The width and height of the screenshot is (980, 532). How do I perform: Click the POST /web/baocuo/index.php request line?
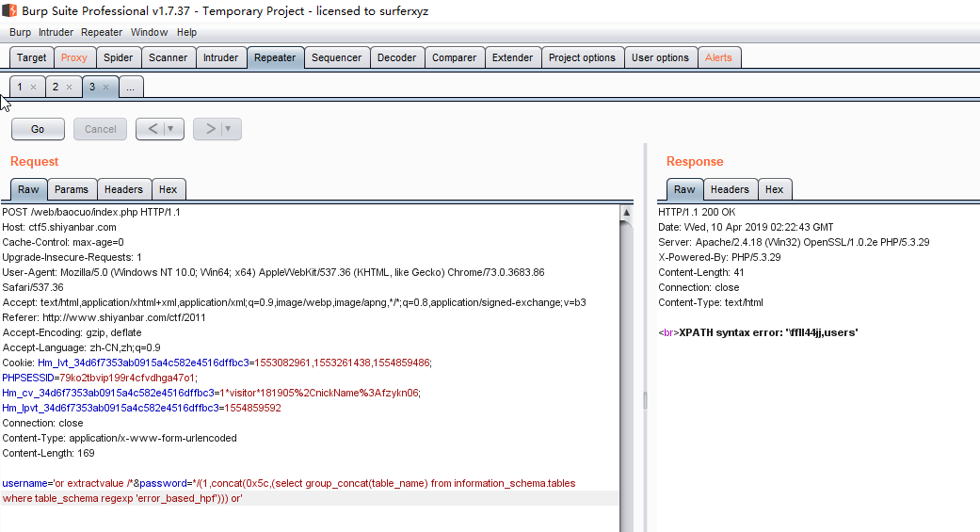pos(91,212)
